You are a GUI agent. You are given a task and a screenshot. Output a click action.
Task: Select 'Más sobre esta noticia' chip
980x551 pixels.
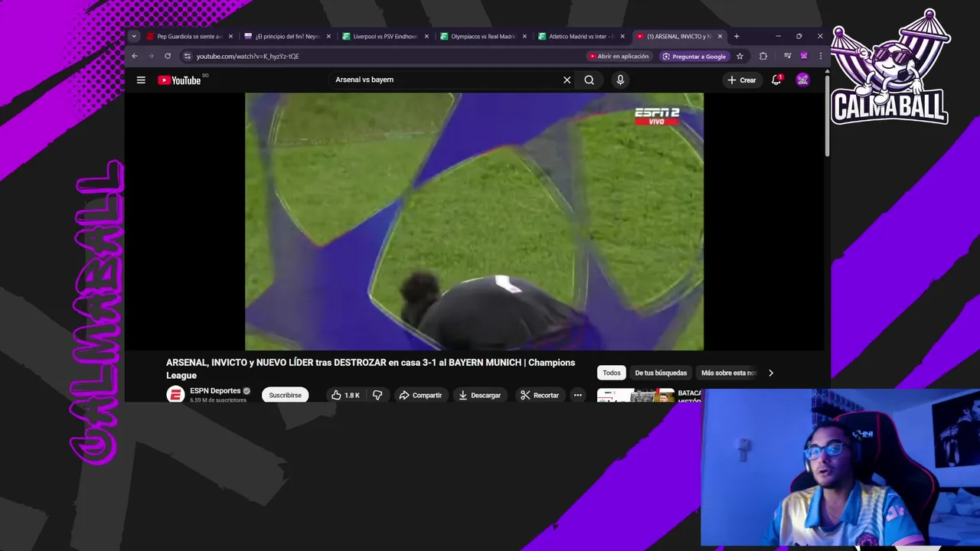[x=727, y=373]
